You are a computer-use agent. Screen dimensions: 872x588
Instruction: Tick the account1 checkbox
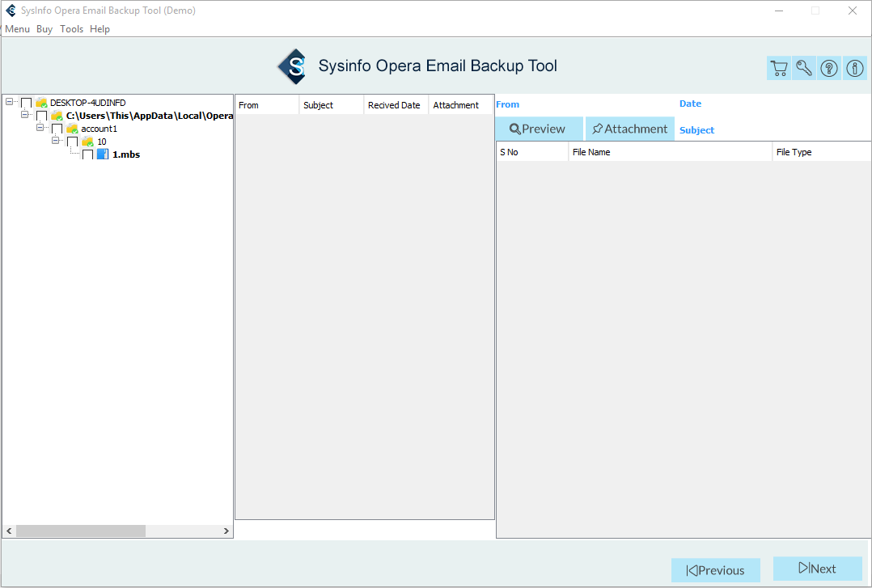(57, 129)
